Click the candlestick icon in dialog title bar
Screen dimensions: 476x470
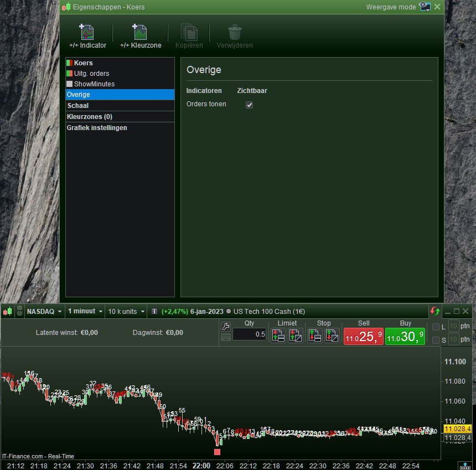[66, 7]
